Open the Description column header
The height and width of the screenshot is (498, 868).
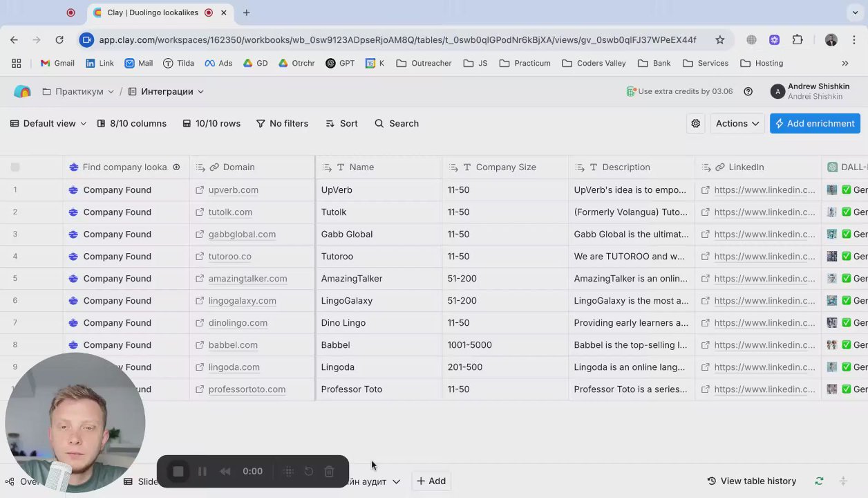point(632,167)
